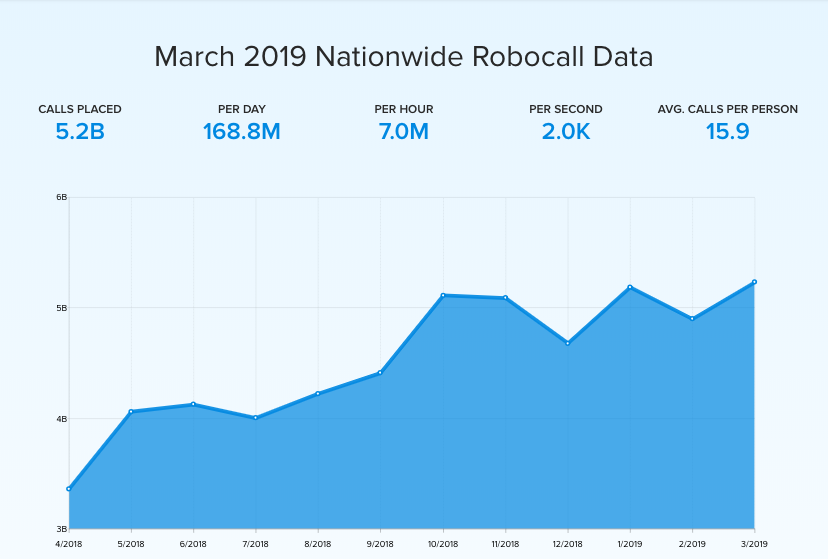Click the February 2019 data point
Viewport: 828px width, 559px height.
coord(692,318)
